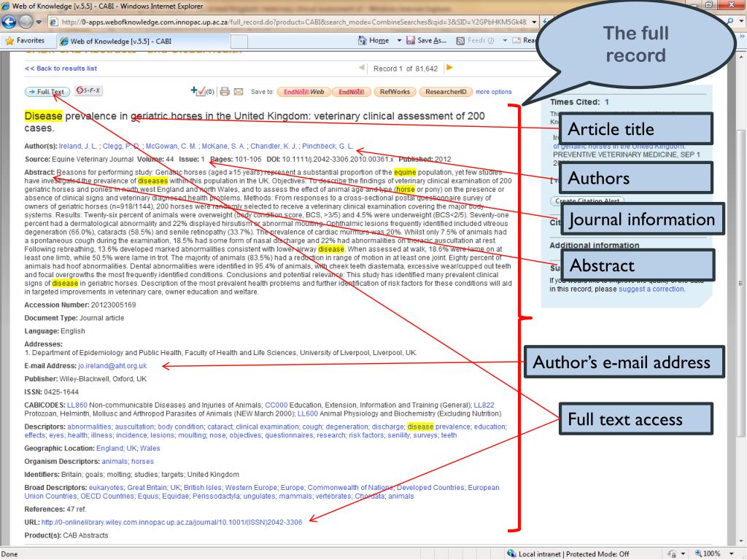Viewport: 747px width, 560px height.
Task: Click the E-mail record envelope icon
Action: (239, 91)
